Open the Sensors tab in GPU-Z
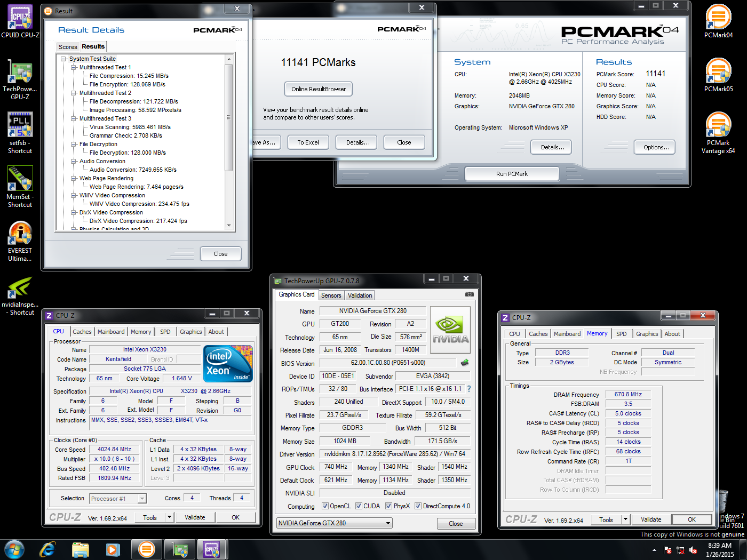Screen dimensions: 747x560 331,295
